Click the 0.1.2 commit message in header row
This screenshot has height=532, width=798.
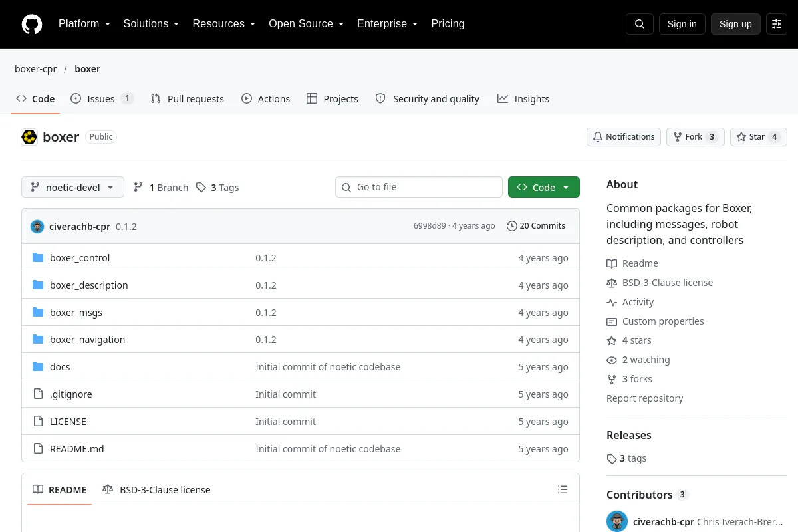click(126, 227)
